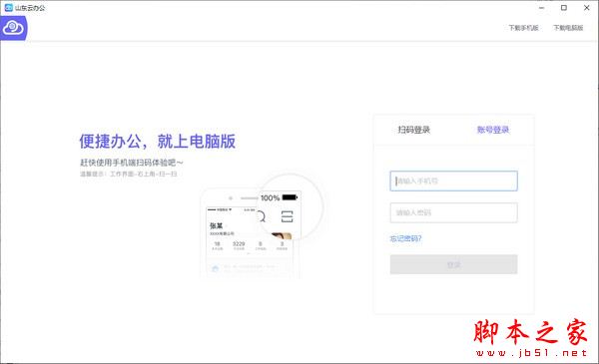This screenshot has width=599, height=364.
Task: Switch to 账号登录 tab
Action: [x=493, y=130]
